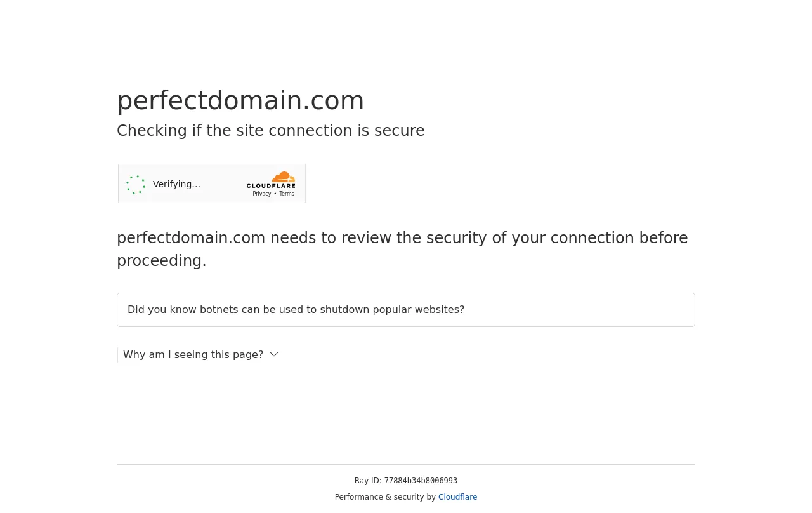Click the green verifying spinner icon
The width and height of the screenshot is (812, 513).
(136, 185)
